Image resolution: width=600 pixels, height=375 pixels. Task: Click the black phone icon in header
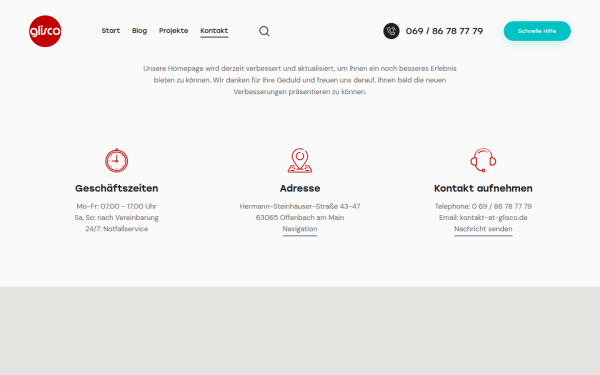[391, 31]
